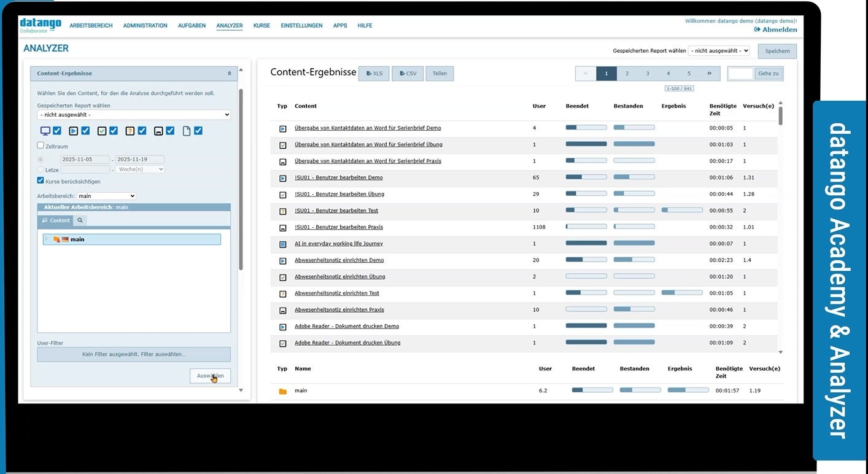
Task: Click the Teilen button
Action: click(x=440, y=74)
